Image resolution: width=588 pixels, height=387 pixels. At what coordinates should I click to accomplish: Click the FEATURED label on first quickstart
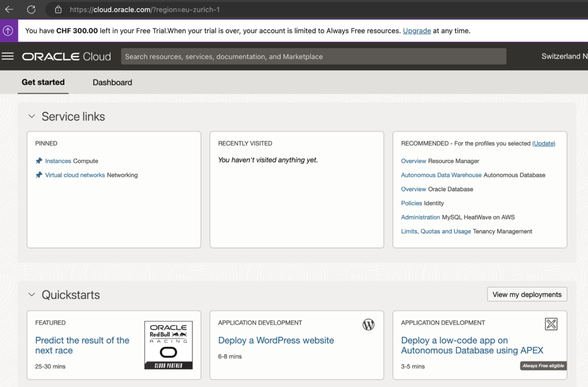[x=50, y=323]
